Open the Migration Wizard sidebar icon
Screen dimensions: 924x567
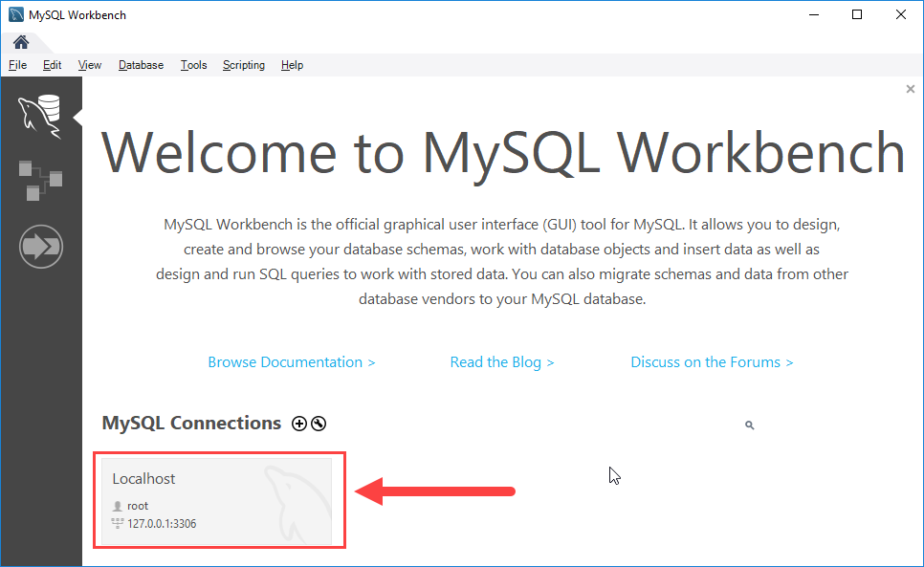41,246
